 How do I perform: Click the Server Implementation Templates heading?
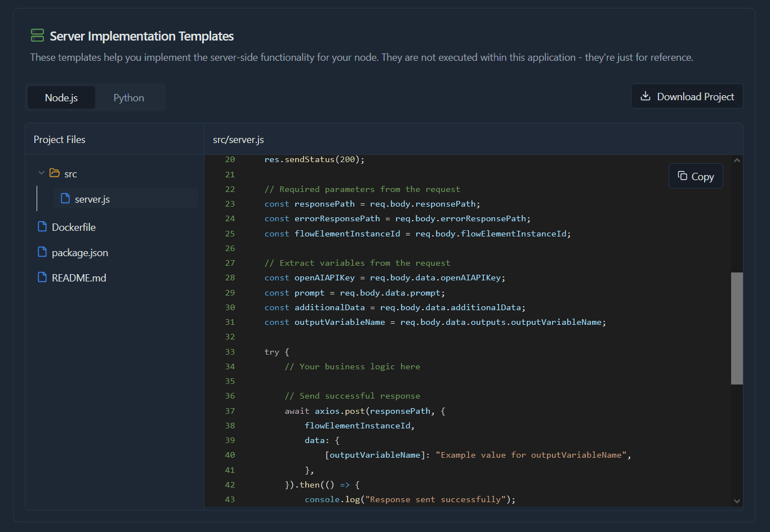pos(142,36)
